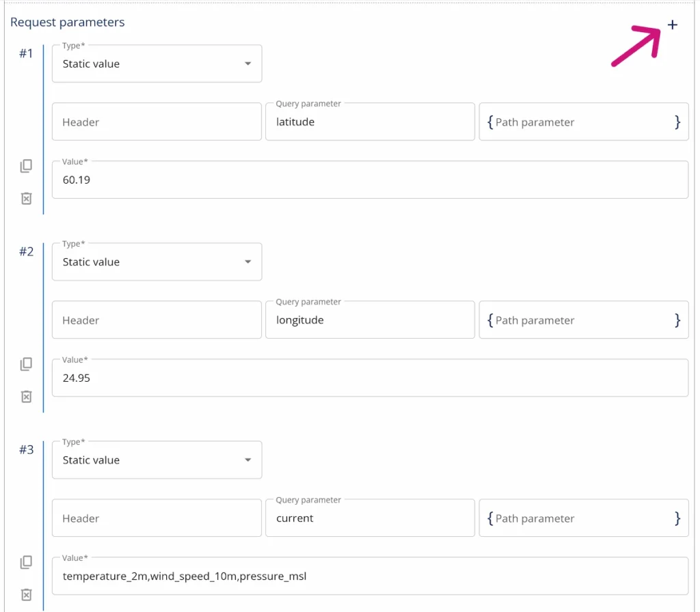This screenshot has height=612, width=700.
Task: Delete the latitude request parameter
Action: 26,199
